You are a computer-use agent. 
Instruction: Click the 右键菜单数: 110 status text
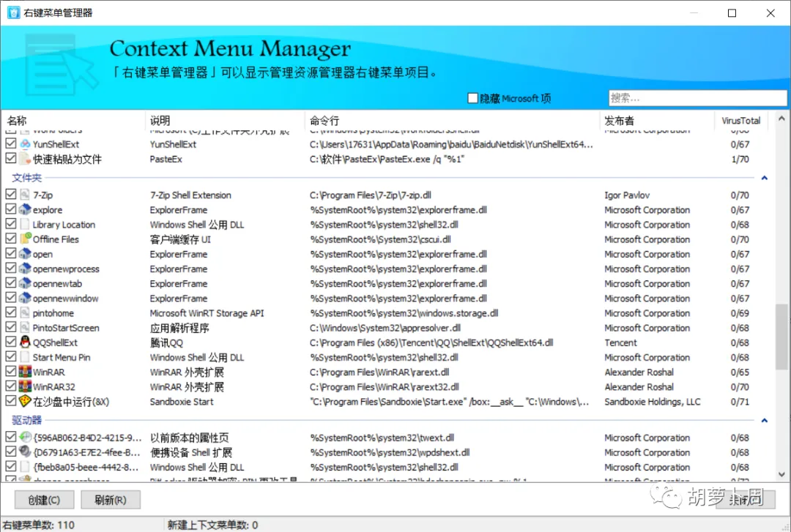click(38, 525)
